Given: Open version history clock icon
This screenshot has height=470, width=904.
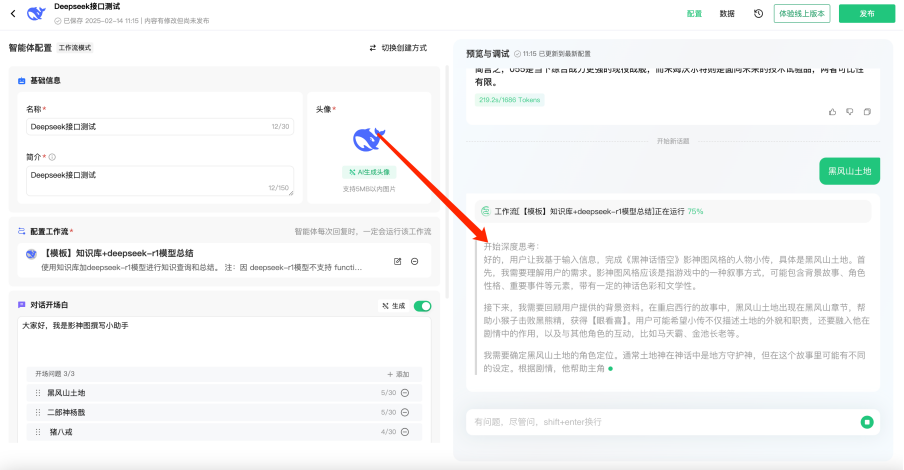Looking at the screenshot, I should pyautogui.click(x=758, y=13).
